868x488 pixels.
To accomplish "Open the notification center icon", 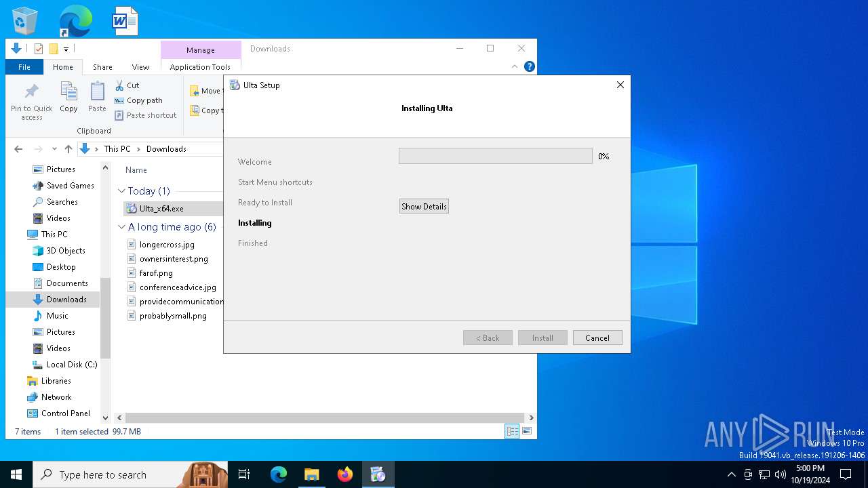I will pos(846,474).
